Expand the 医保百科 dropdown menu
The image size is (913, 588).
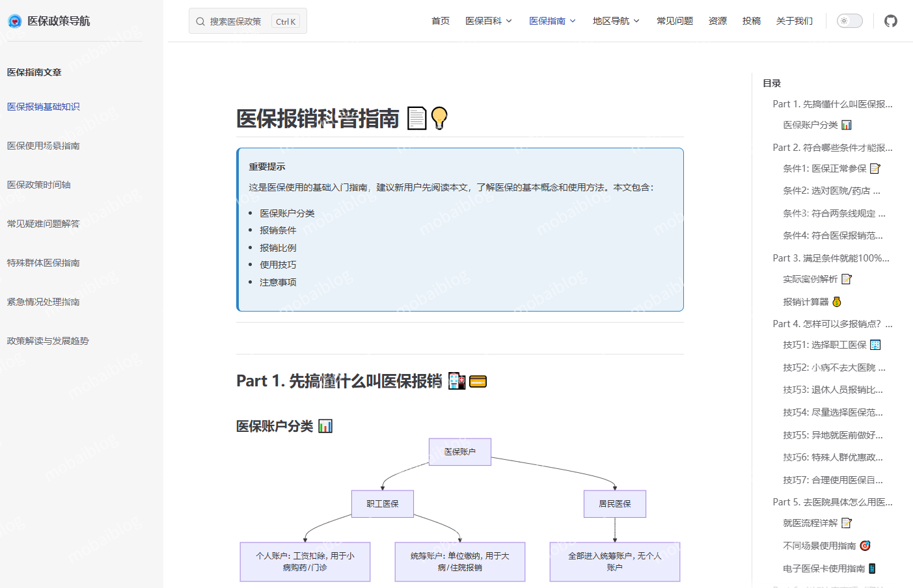tap(484, 20)
